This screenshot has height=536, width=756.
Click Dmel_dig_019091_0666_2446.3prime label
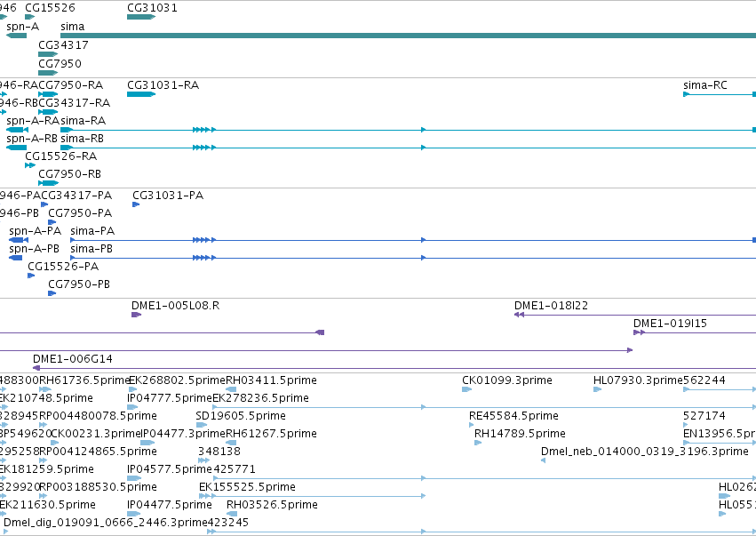tap(106, 523)
